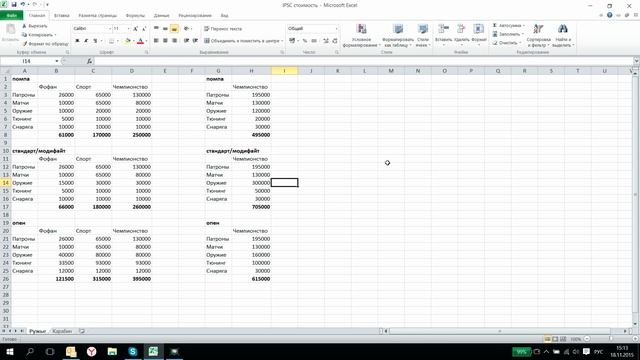Viewport: 640px width, 360px height.
Task: Toggle Wrap Text (Перенос текста)
Action: point(223,29)
